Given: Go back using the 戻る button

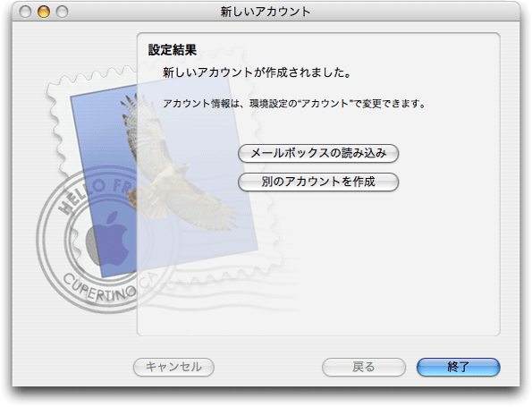Looking at the screenshot, I should pos(364,367).
